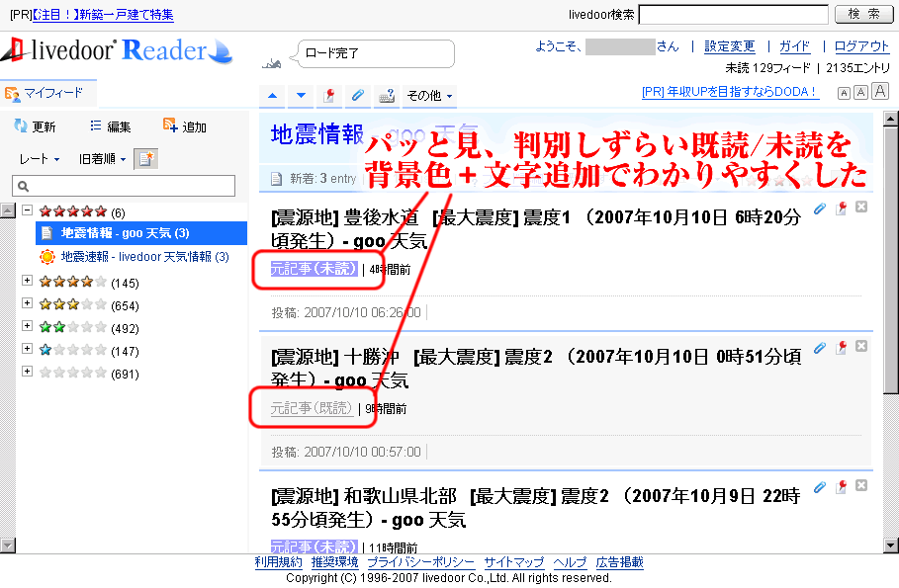The height and width of the screenshot is (588, 899).
Task: Set large font size A
Action: 880,91
